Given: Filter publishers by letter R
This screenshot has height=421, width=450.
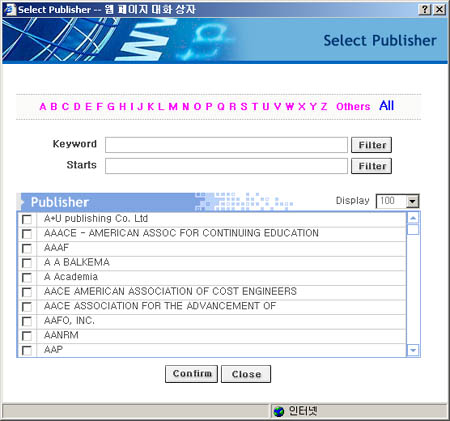Looking at the screenshot, I should (x=233, y=107).
